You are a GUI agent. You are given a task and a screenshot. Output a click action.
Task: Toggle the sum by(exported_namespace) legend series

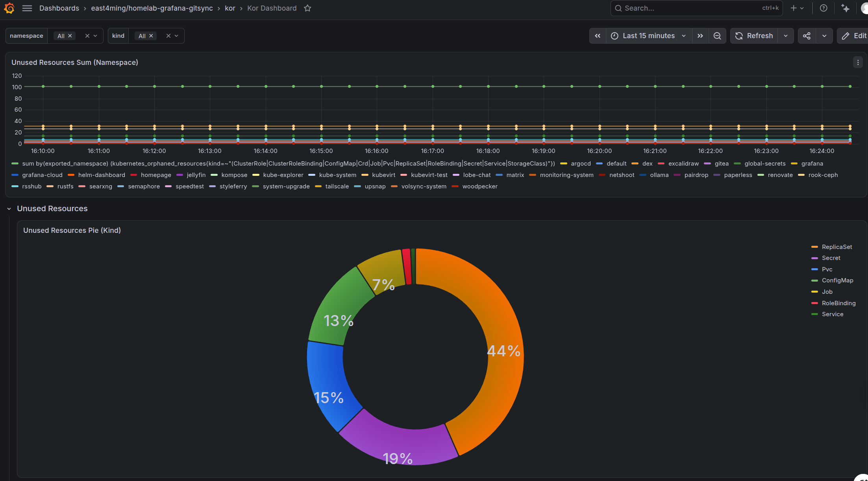pyautogui.click(x=289, y=164)
